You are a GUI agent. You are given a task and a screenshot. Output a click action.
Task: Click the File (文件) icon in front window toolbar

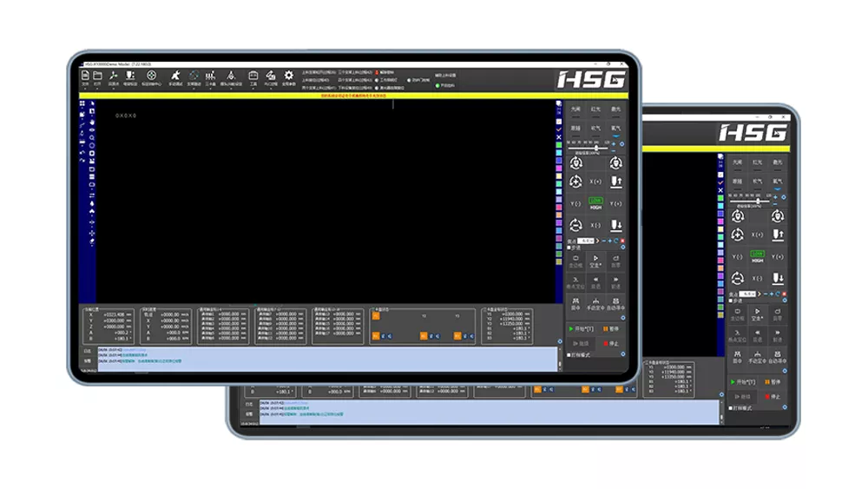point(85,77)
